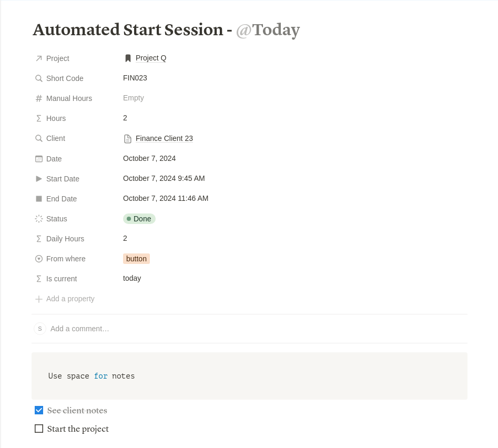This screenshot has height=448, width=498.
Task: Open the button tag select dropdown
Action: click(x=136, y=259)
